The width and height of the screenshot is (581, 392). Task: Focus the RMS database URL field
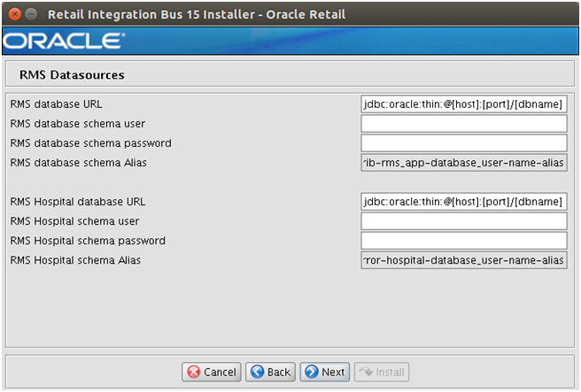(464, 104)
